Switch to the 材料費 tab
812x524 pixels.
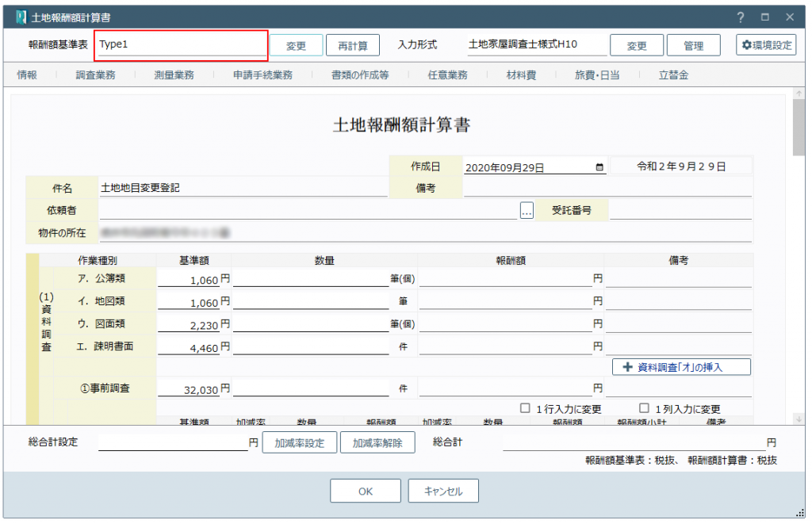(521, 75)
